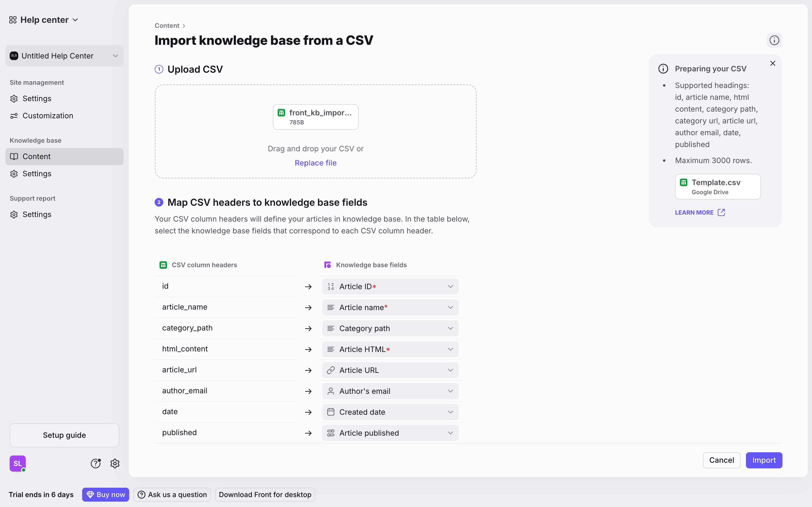Open the Created date field dropdown
This screenshot has height=507, width=812.
click(390, 412)
